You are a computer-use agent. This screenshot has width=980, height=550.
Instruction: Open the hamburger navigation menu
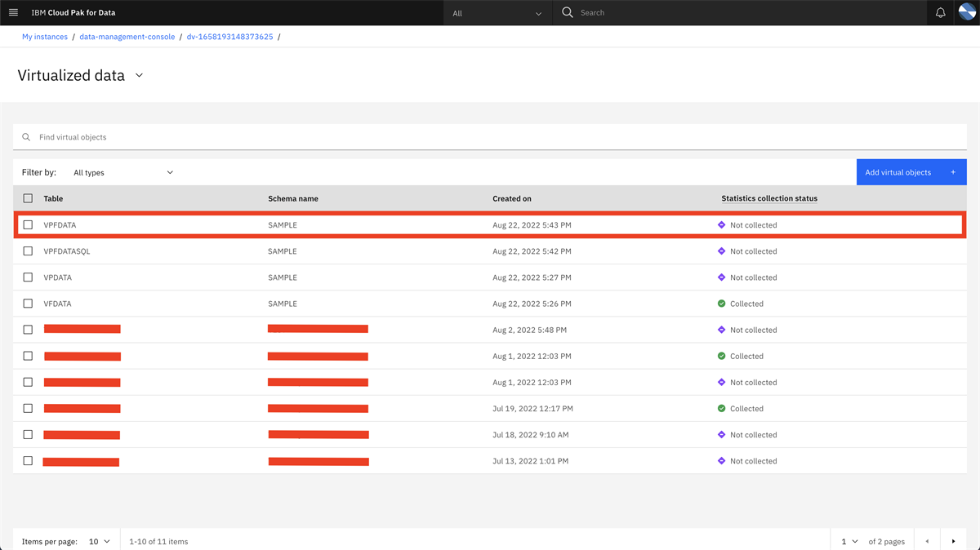(x=13, y=12)
